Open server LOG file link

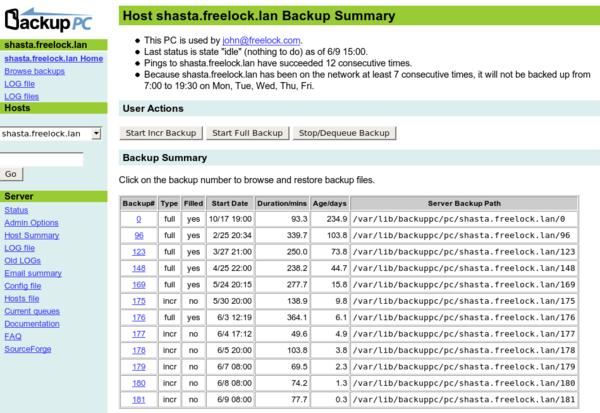point(20,248)
